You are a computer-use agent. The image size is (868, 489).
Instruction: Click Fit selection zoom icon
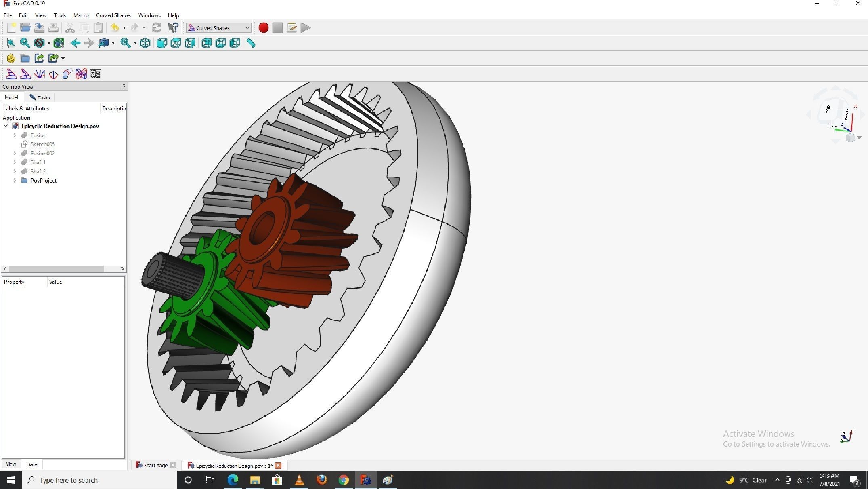(x=25, y=43)
